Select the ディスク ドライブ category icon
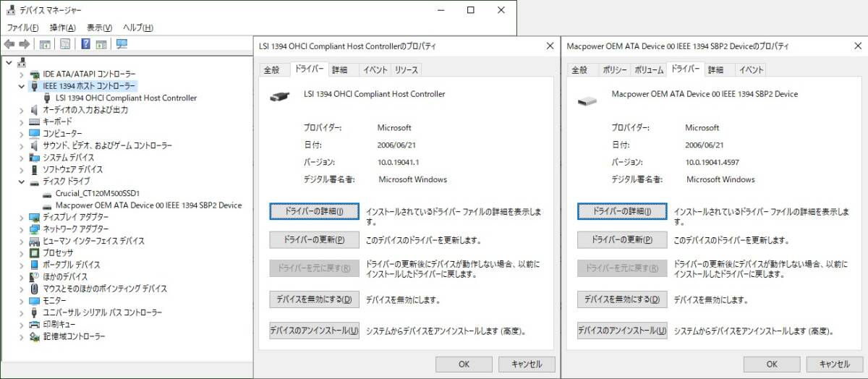 (34, 182)
